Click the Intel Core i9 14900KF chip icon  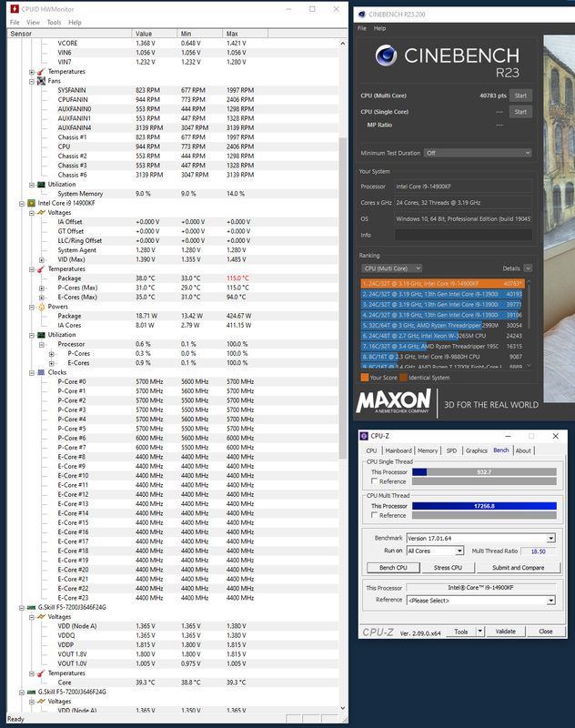coord(31,203)
